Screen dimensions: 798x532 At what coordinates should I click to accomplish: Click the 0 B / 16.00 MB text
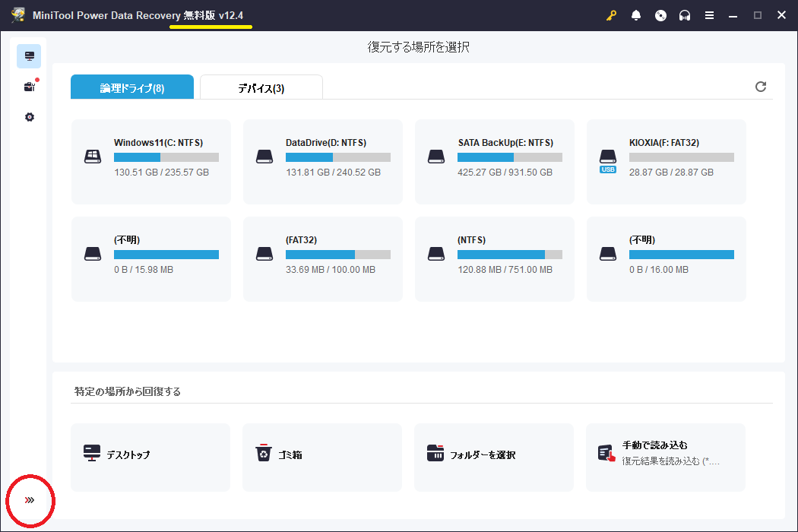coord(659,269)
